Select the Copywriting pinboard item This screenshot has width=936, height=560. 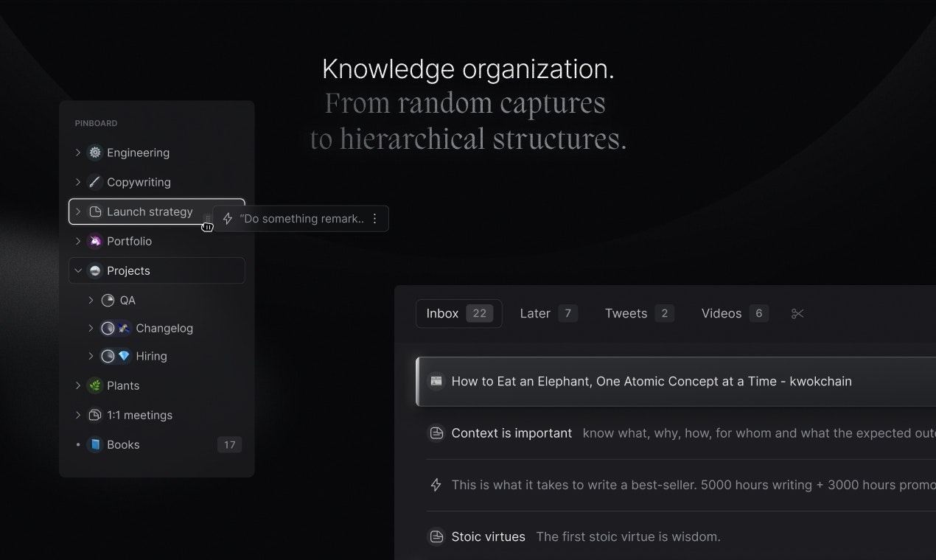pyautogui.click(x=157, y=182)
